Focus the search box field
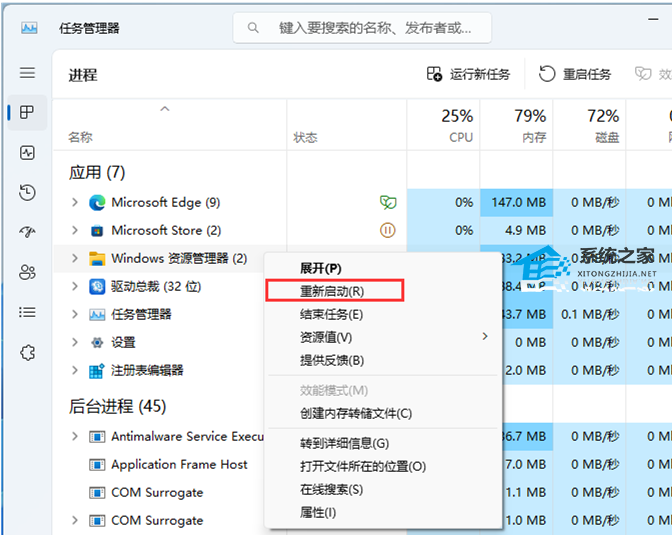This screenshot has width=672, height=535. pos(362,28)
